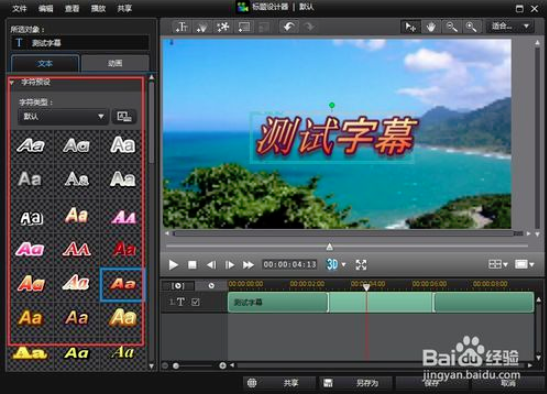Step back one frame

coord(211,265)
